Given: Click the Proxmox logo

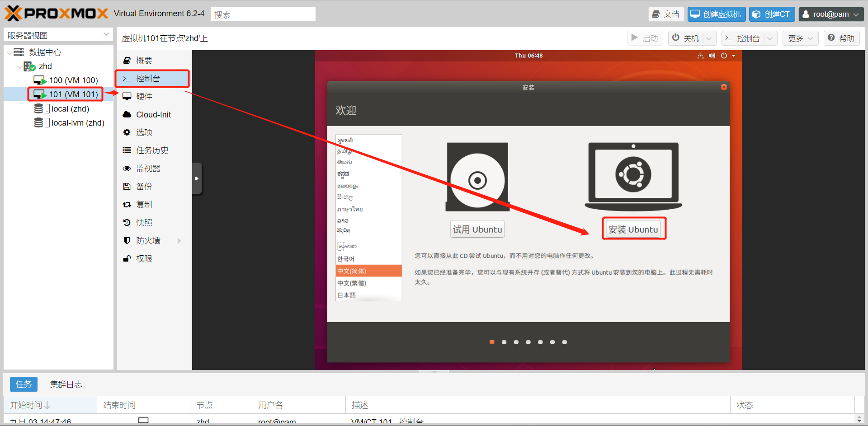Looking at the screenshot, I should (x=57, y=14).
